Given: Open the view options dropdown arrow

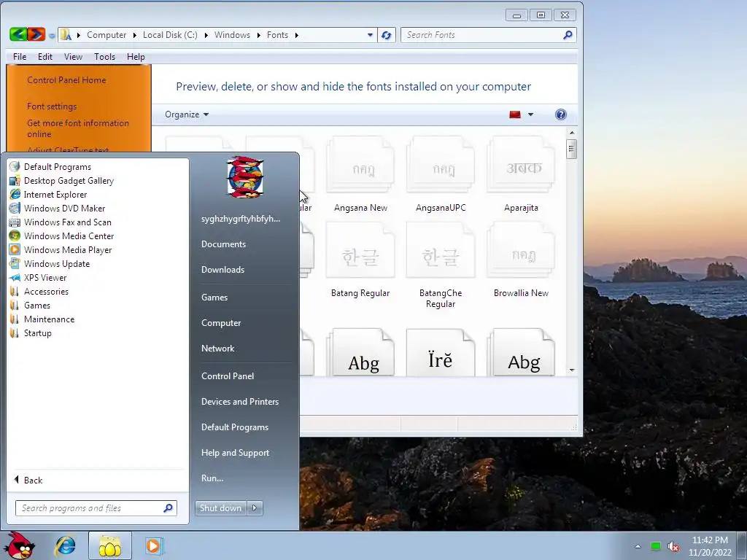Looking at the screenshot, I should click(530, 114).
